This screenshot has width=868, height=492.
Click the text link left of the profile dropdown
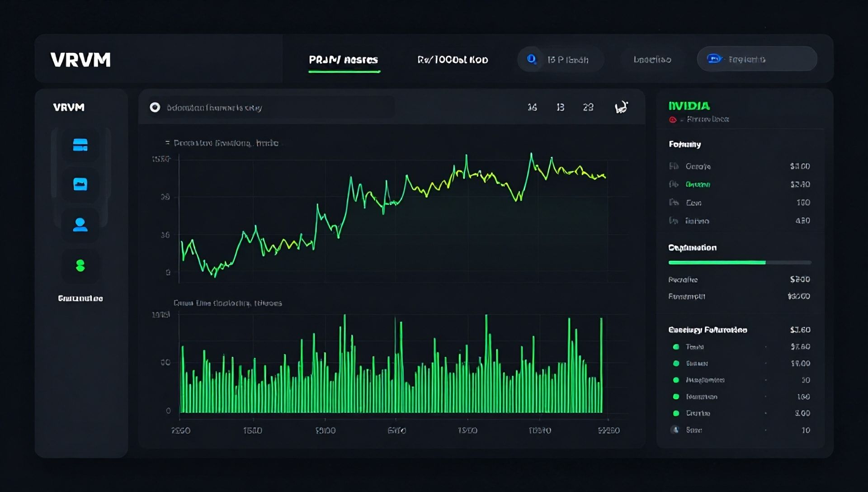[x=652, y=59]
